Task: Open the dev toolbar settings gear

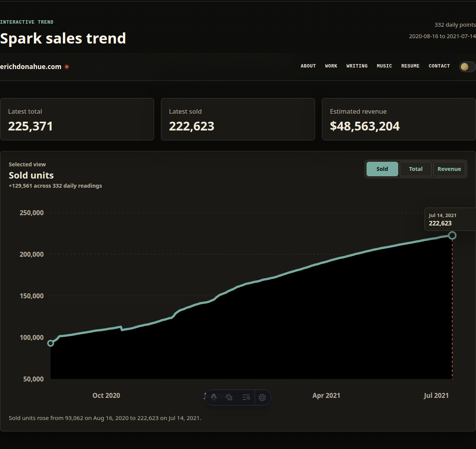Action: (262, 397)
